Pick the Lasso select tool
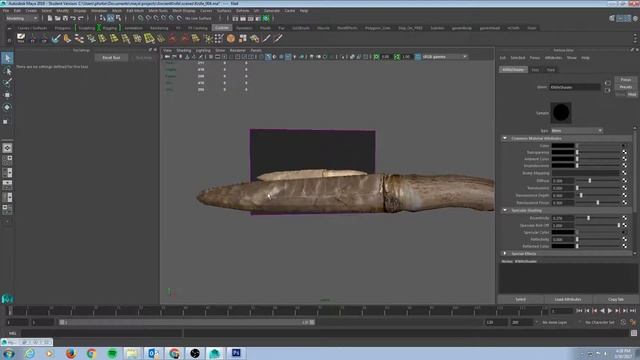The height and width of the screenshot is (360, 640). coord(7,71)
